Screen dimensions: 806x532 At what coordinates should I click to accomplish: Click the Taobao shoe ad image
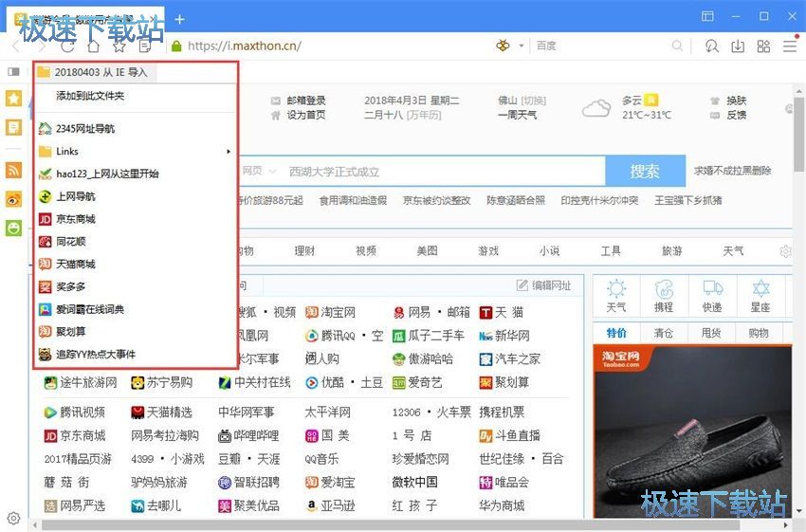[x=692, y=431]
